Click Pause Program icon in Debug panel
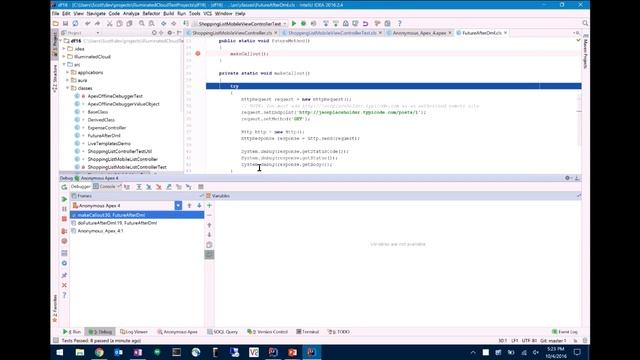Image resolution: width=640 pixels, height=360 pixels. (64, 209)
